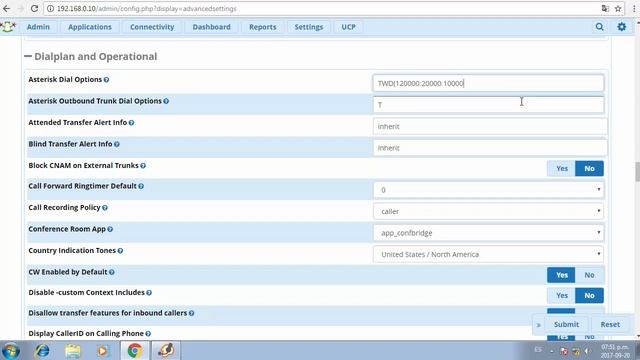
Task: Click the Attended Transfer Alert Info field
Action: pyautogui.click(x=490, y=127)
